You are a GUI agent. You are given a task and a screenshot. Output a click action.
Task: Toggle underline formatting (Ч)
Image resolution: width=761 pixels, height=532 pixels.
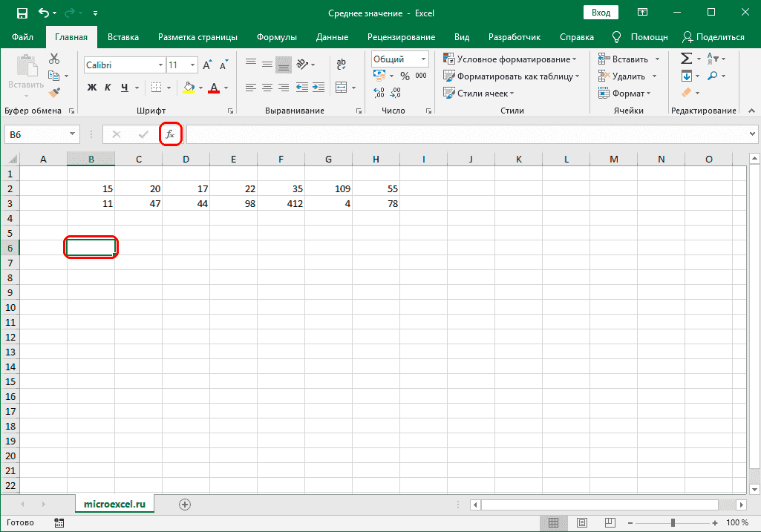pos(124,88)
